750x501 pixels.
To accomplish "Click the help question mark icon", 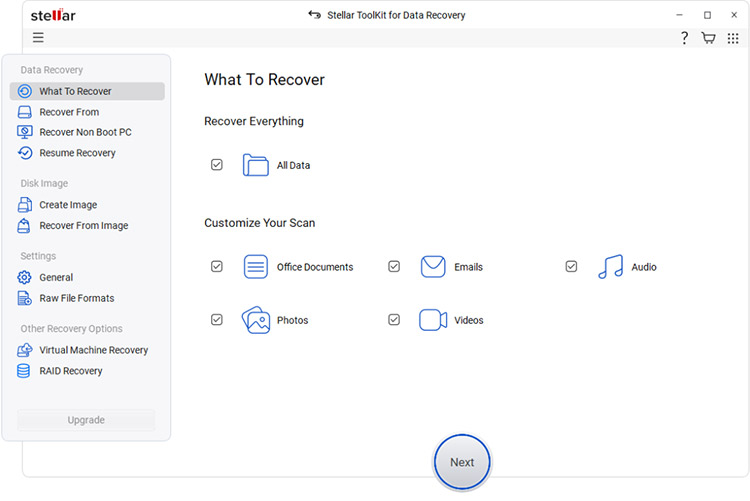I will [x=684, y=38].
